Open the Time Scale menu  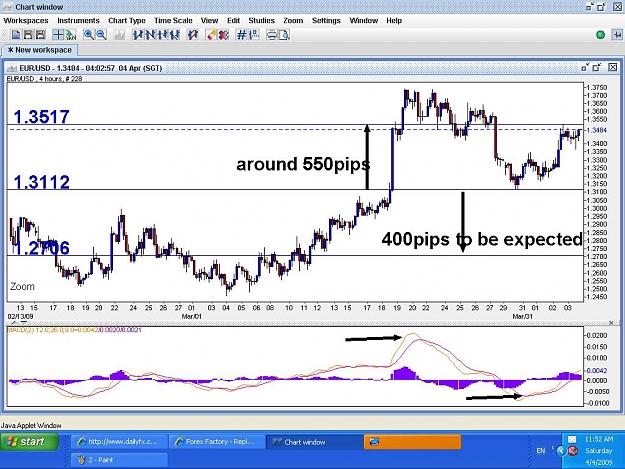pyautogui.click(x=173, y=21)
